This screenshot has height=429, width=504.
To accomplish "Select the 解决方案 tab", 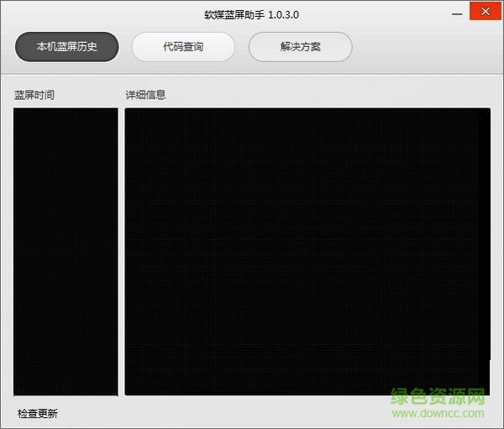I will [300, 46].
